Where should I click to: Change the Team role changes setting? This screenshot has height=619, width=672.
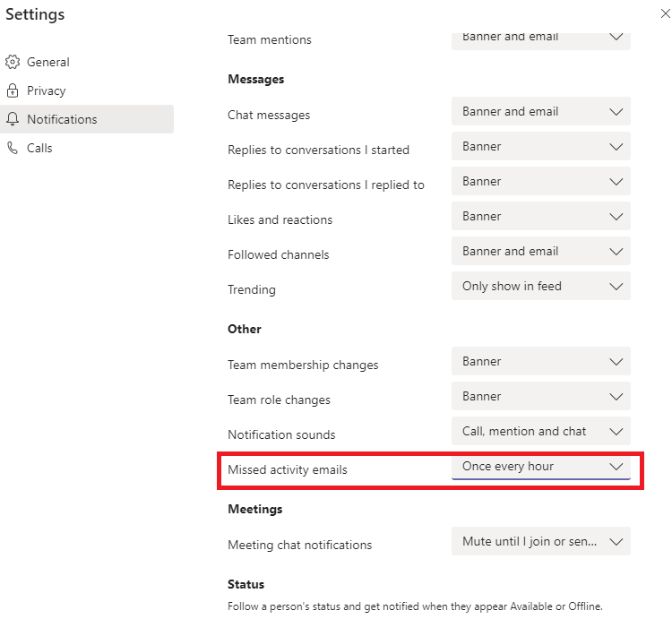click(x=540, y=397)
